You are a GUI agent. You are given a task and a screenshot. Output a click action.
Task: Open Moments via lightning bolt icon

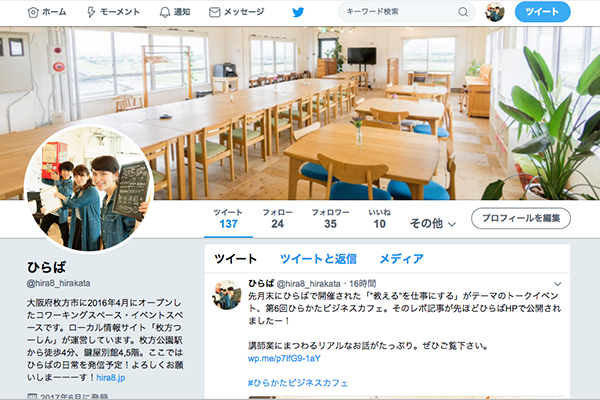pyautogui.click(x=91, y=12)
